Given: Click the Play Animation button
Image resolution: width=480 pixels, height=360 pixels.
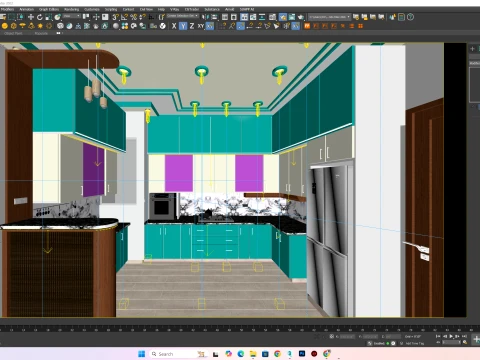Looking at the screenshot, I should 451,336.
